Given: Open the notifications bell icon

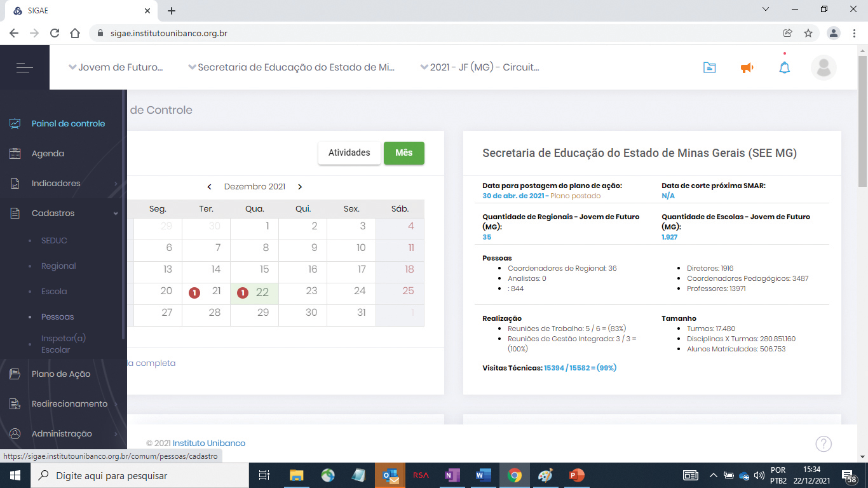Looking at the screenshot, I should coord(785,67).
